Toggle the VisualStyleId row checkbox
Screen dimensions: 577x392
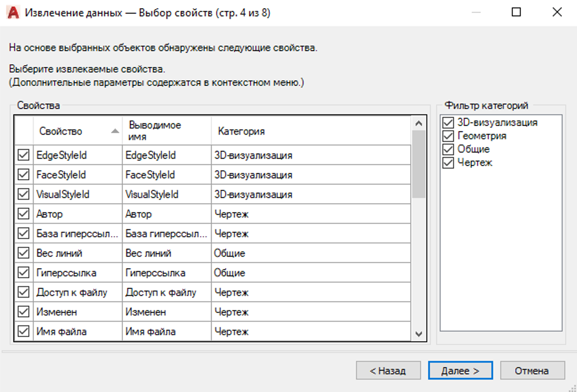point(24,194)
